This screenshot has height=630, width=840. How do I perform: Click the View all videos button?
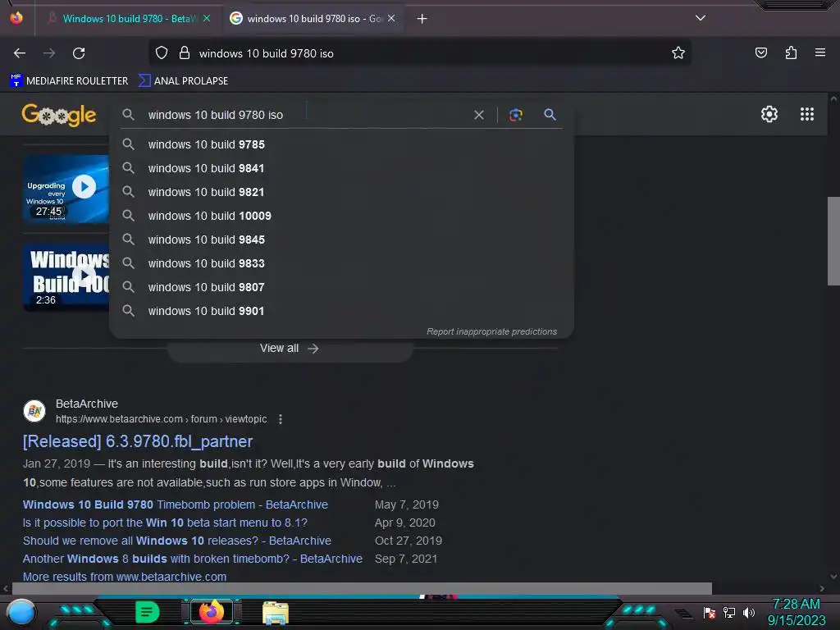(290, 349)
